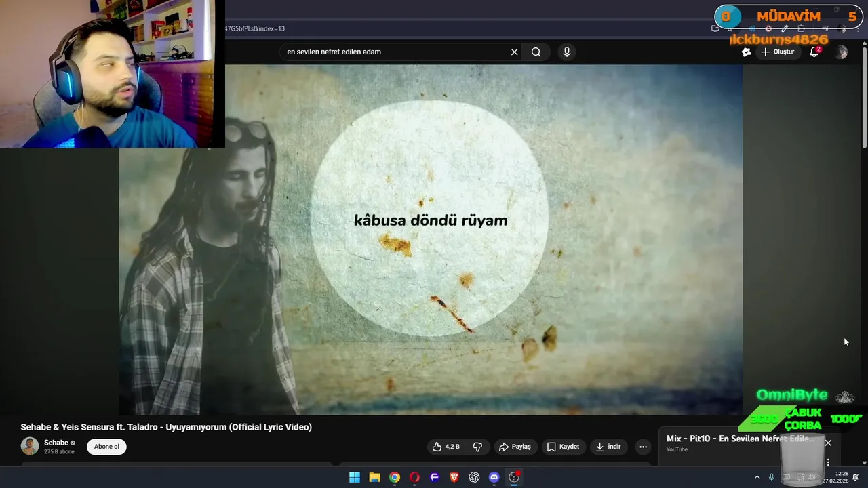The height and width of the screenshot is (488, 868).
Task: Open the taskbar clock showing 12:28
Action: (x=836, y=477)
